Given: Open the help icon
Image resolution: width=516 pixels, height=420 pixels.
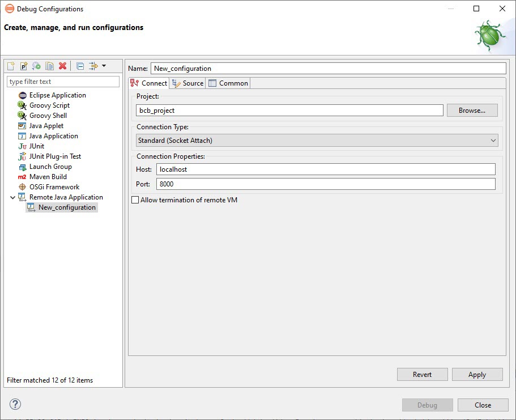Looking at the screenshot, I should pyautogui.click(x=15, y=404).
